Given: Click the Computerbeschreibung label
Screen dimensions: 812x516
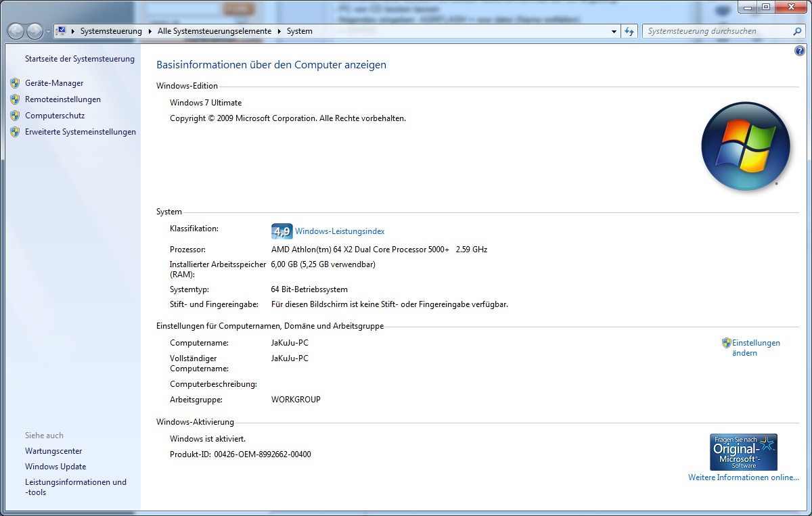Looking at the screenshot, I should pyautogui.click(x=213, y=384).
